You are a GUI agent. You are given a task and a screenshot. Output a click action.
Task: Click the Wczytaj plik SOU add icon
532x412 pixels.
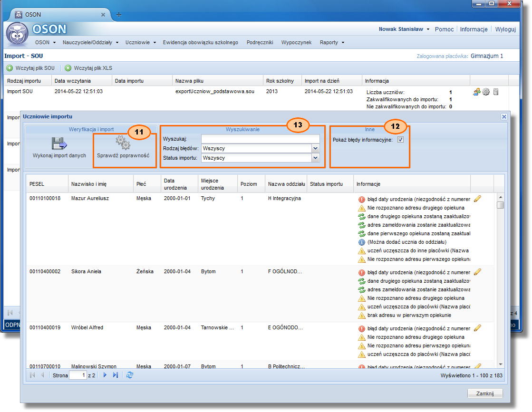coord(10,68)
